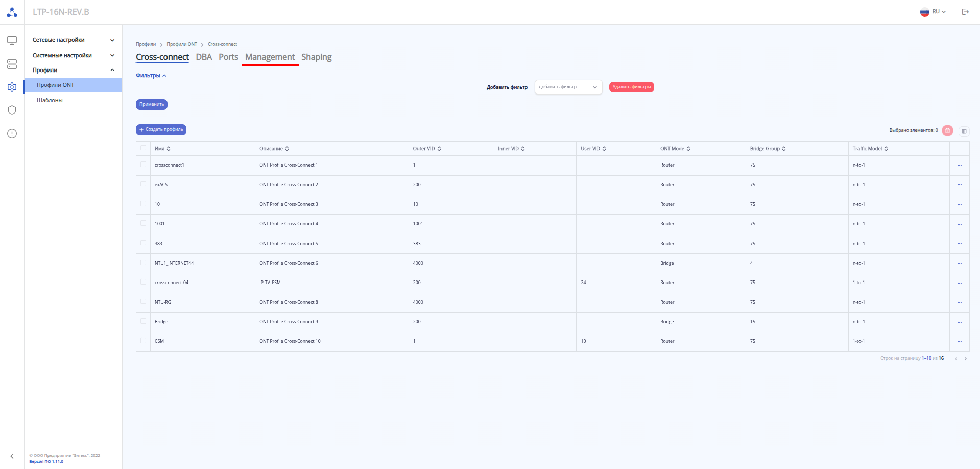This screenshot has width=980, height=469.
Task: Expand Системные настройки menu section
Action: [73, 55]
